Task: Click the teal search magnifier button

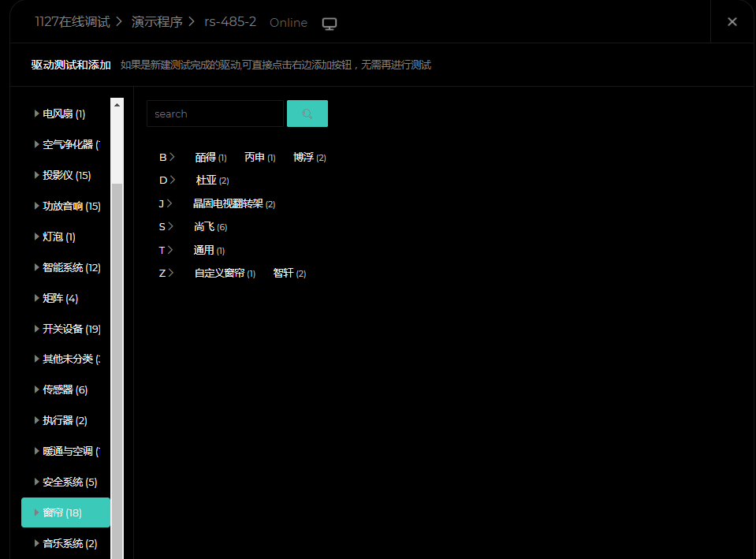Action: coord(307,114)
